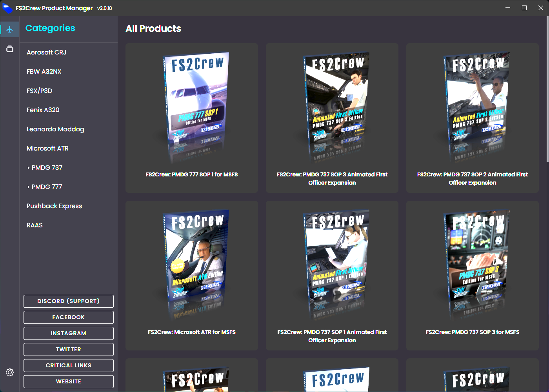The height and width of the screenshot is (392, 549).
Task: Expand the PMDG 737 category arrow
Action: (29, 168)
